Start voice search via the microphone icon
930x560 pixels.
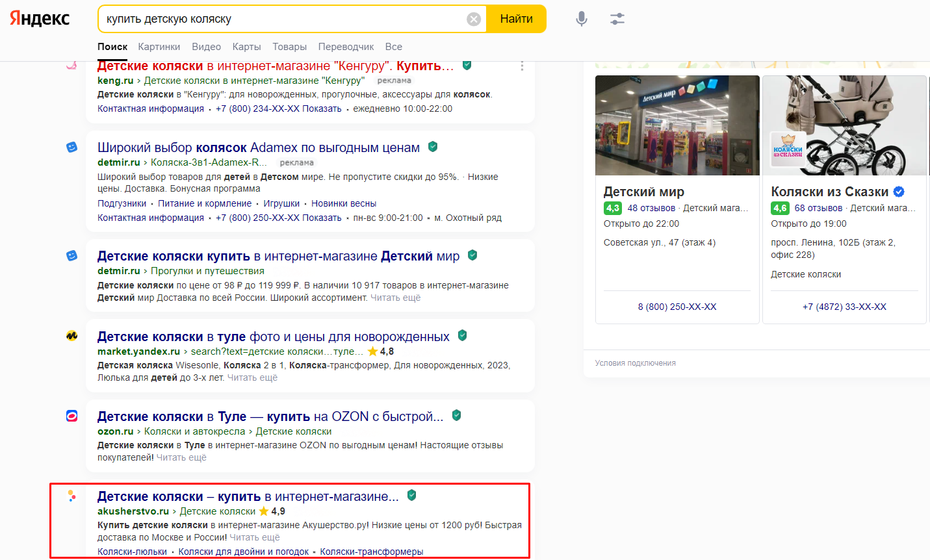click(582, 19)
